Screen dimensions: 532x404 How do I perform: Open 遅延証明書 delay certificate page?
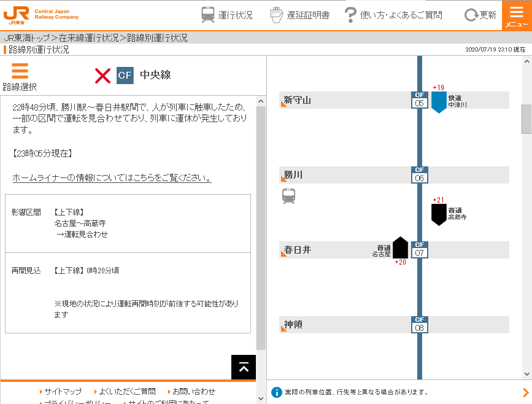(299, 15)
